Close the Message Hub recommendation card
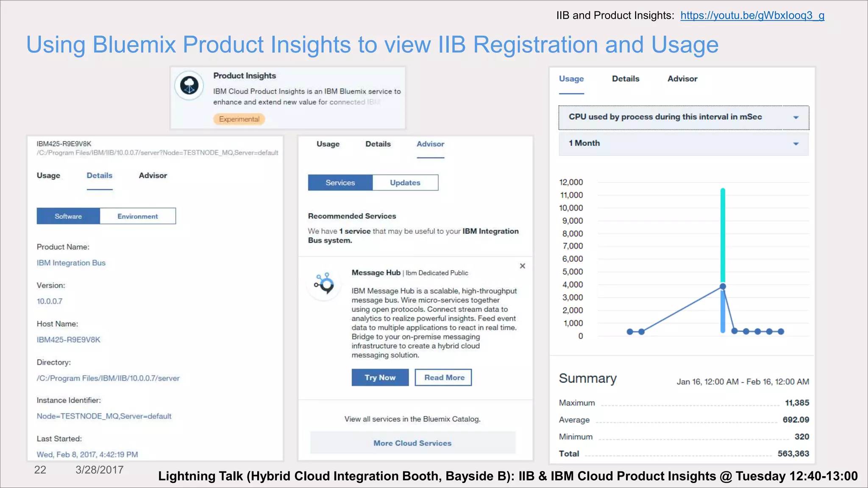868x488 pixels. (x=522, y=266)
